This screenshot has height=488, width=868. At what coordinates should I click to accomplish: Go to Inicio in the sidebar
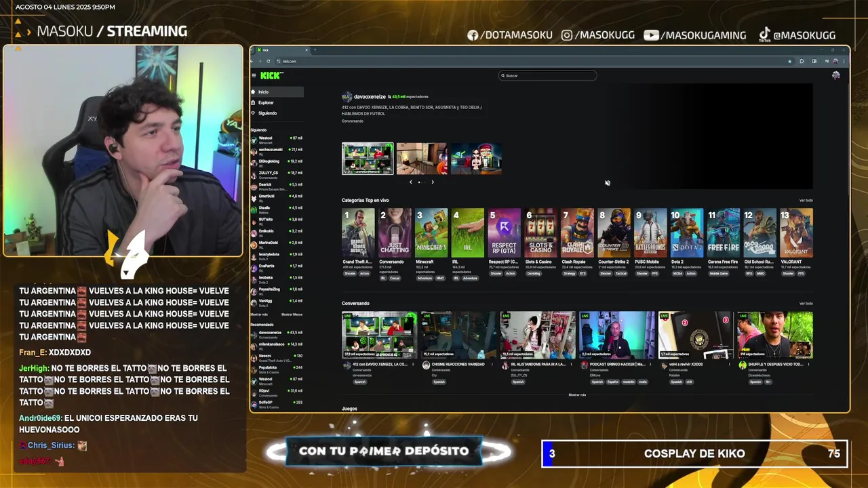277,91
